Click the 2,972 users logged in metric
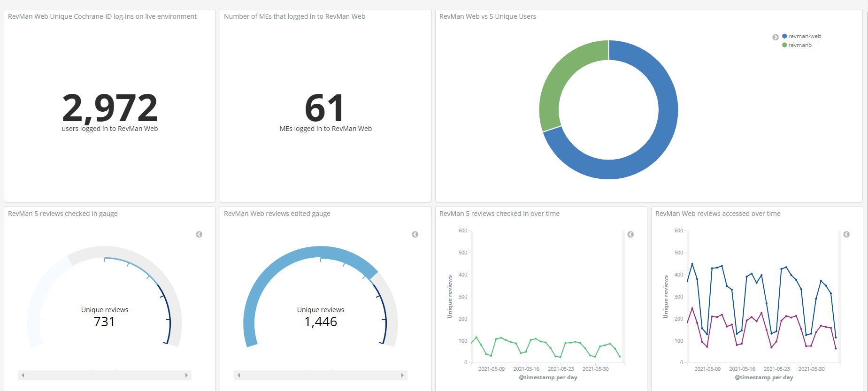The width and height of the screenshot is (868, 391). pyautogui.click(x=110, y=108)
